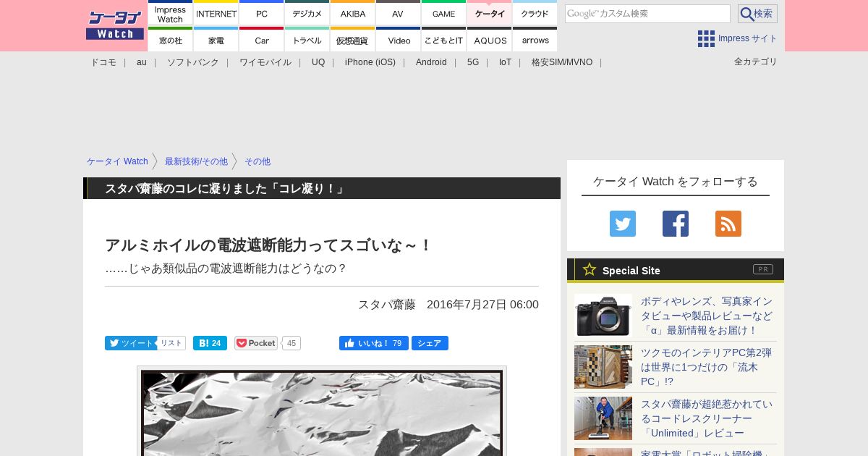Image resolution: width=868 pixels, height=456 pixels.
Task: Open the au category
Action: point(142,62)
